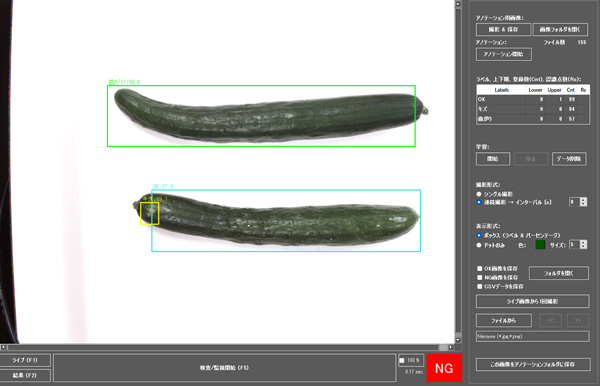Click the interval spinner up arrow
Viewport: 600px width, 386px height.
click(583, 200)
